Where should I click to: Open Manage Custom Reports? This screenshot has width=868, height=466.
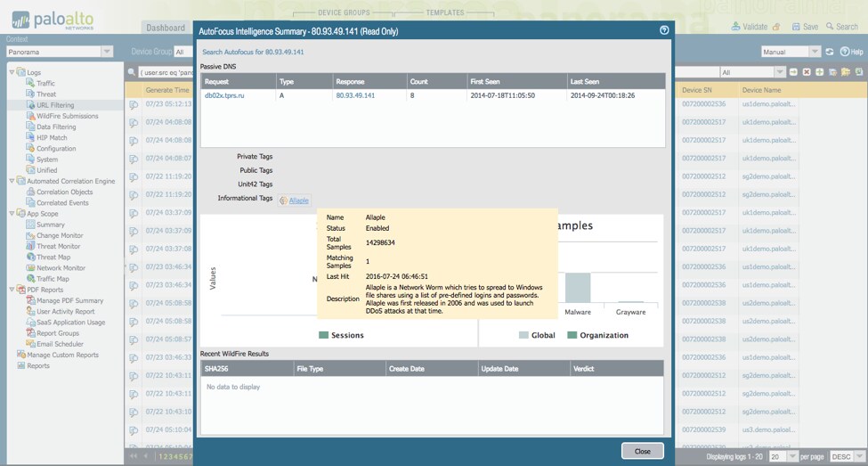click(x=62, y=355)
